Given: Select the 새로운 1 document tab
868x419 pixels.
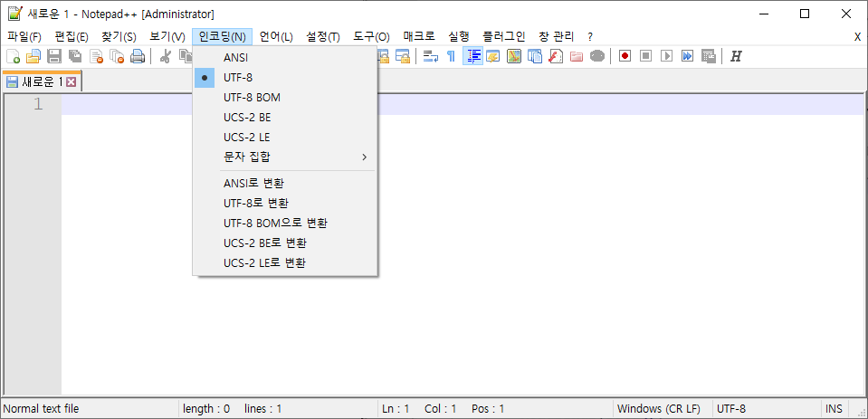Looking at the screenshot, I should click(42, 82).
